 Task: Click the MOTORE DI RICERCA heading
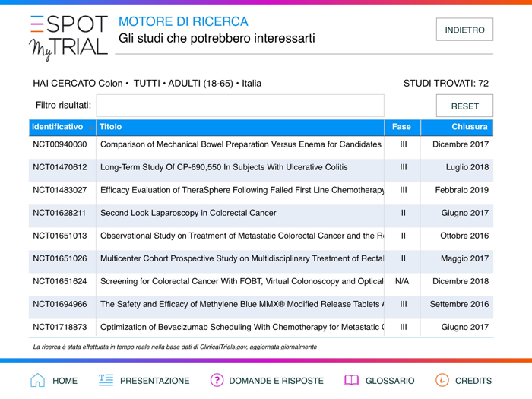pos(183,21)
